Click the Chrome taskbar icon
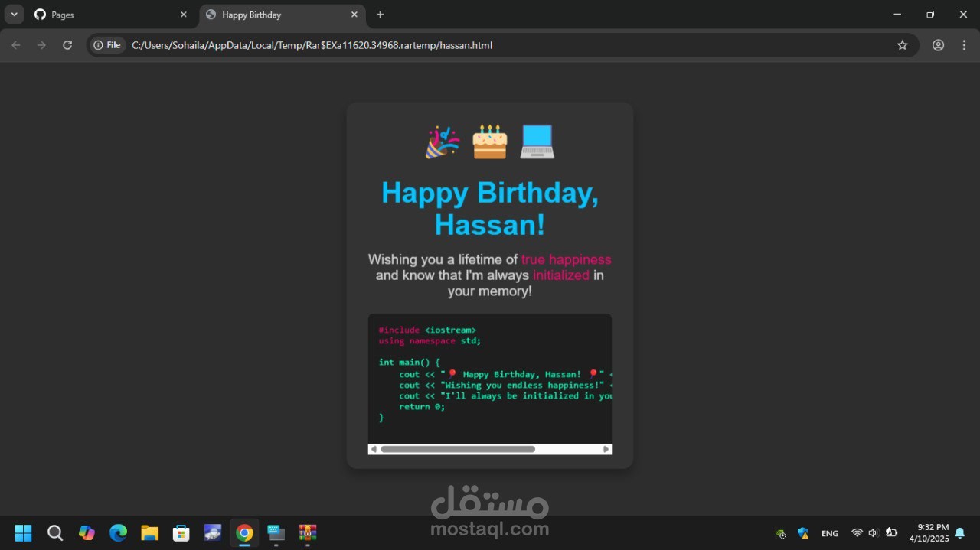The height and width of the screenshot is (550, 980). click(x=244, y=532)
